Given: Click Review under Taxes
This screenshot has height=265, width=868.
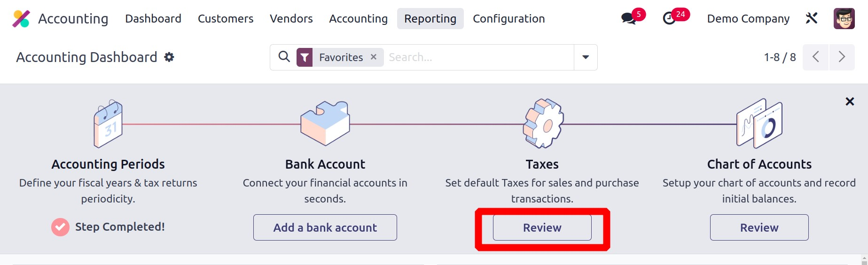Looking at the screenshot, I should pos(542,227).
